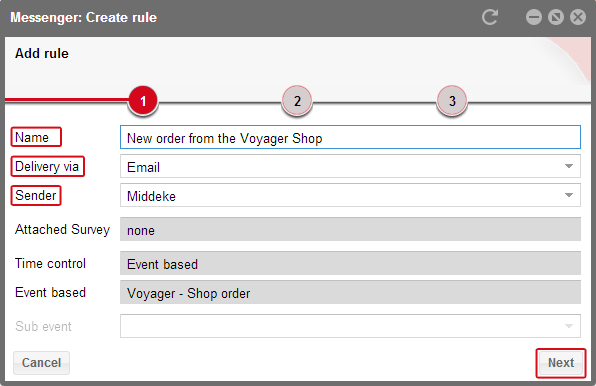The height and width of the screenshot is (386, 596).
Task: Click the Sub event empty field
Action: (350, 326)
